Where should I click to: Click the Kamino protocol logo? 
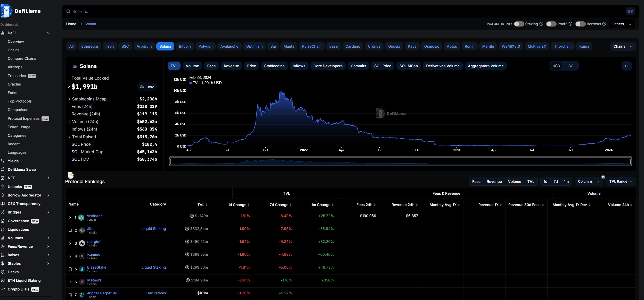[82, 256]
